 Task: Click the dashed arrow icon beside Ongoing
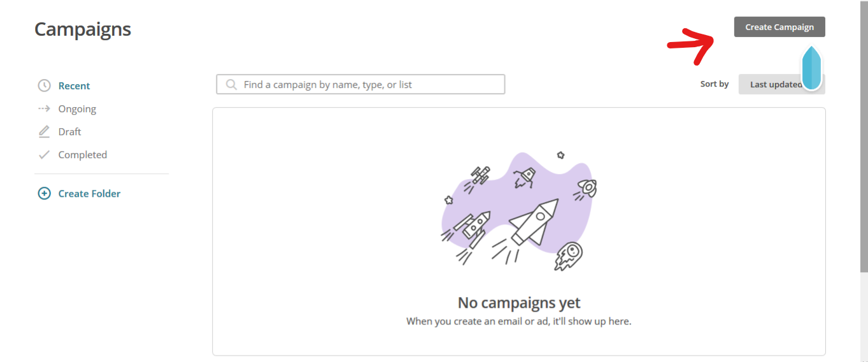coord(44,108)
